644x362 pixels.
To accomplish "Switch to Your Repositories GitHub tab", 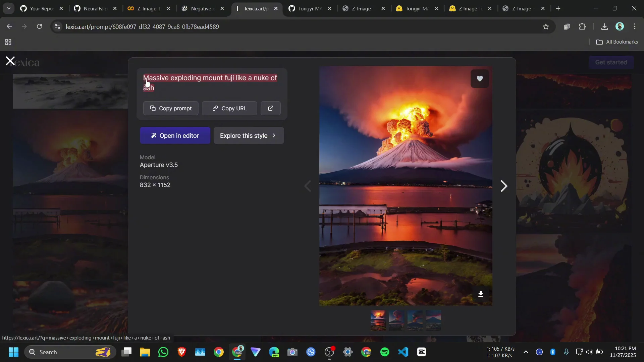I will coord(40,8).
